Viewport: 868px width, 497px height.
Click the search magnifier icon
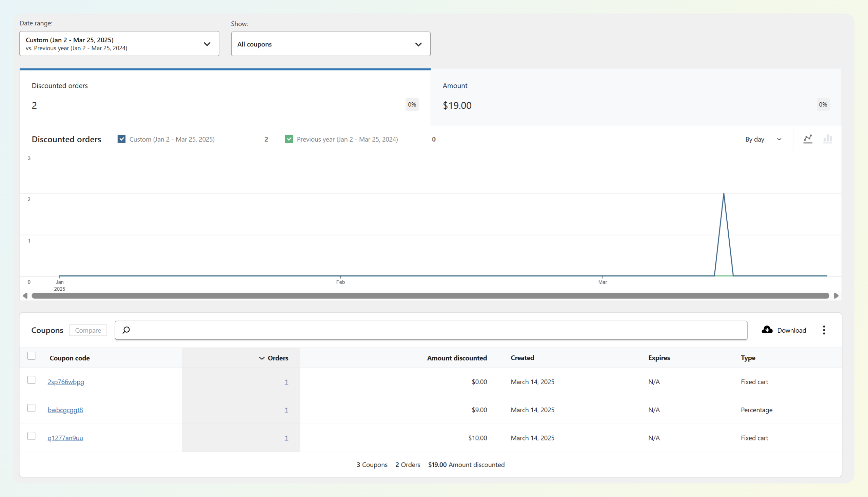[x=126, y=330]
